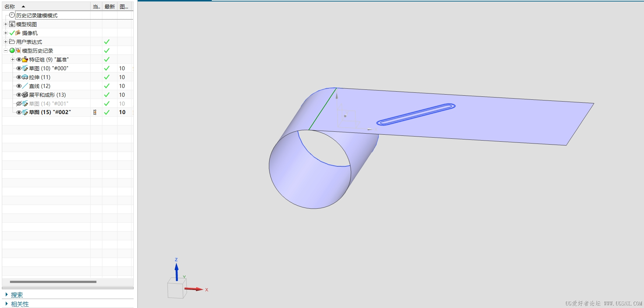This screenshot has height=308, width=644.
Task: Expand the 特征组 (9) "基准" node
Action: 13,60
